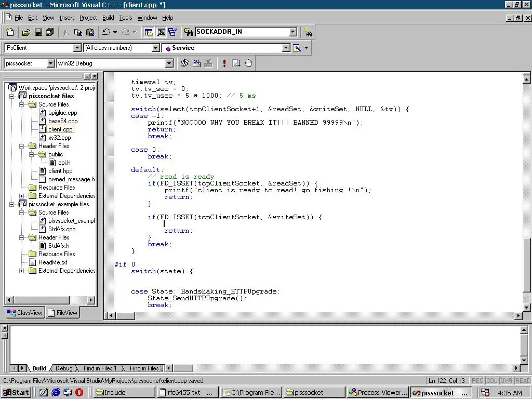
Task: Open the Help menu
Action: click(167, 18)
